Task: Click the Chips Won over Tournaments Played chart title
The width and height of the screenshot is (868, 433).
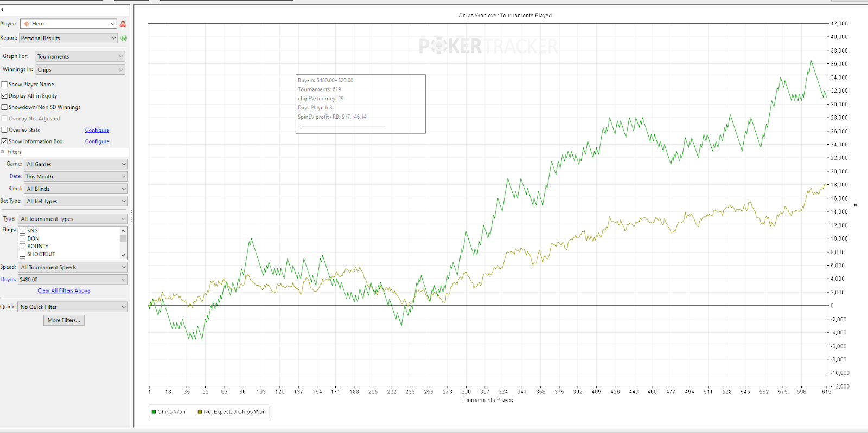Action: point(505,16)
